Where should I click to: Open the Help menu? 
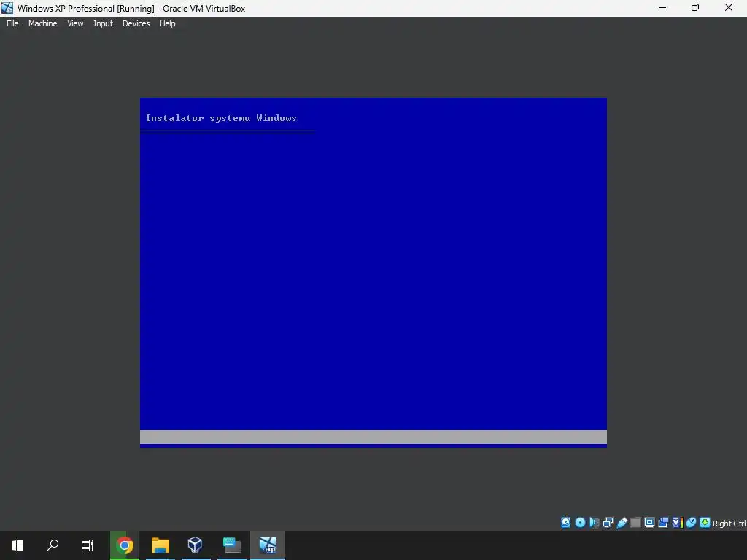pos(167,23)
